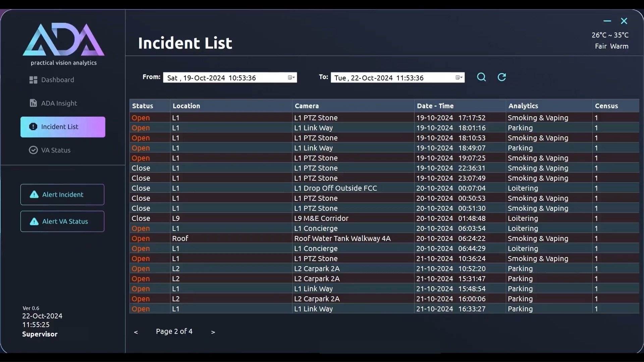The image size is (644, 362).
Task: Sort by the Date - Time column header
Action: click(x=460, y=106)
